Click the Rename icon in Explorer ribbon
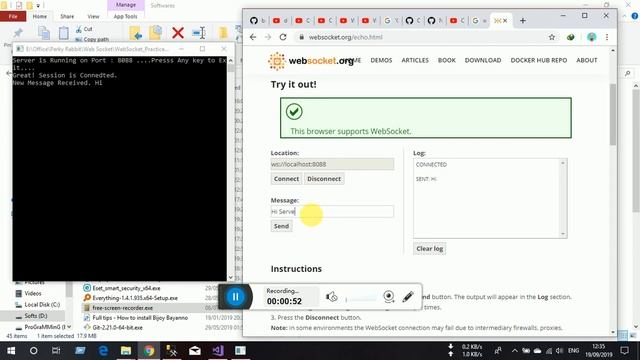This screenshot has height=360, width=640. pyautogui.click(x=199, y=33)
